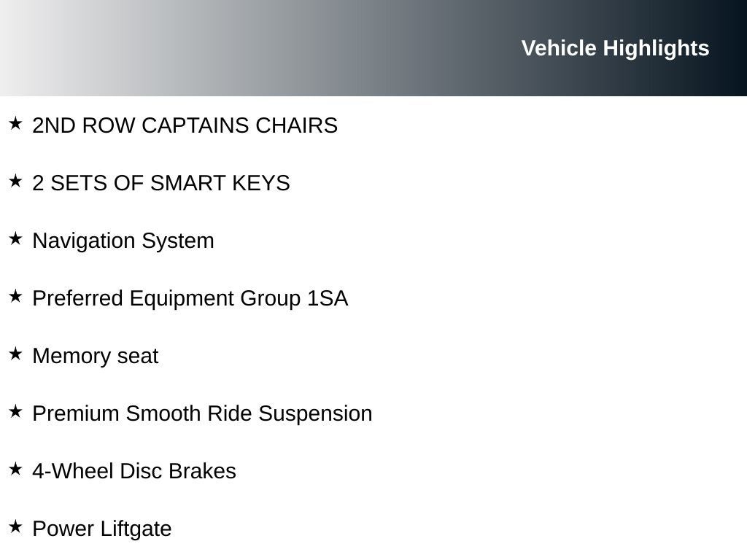747x560 pixels.
Task: Click the star next to Preferred Equipment Group 1SA
Action: (15, 296)
